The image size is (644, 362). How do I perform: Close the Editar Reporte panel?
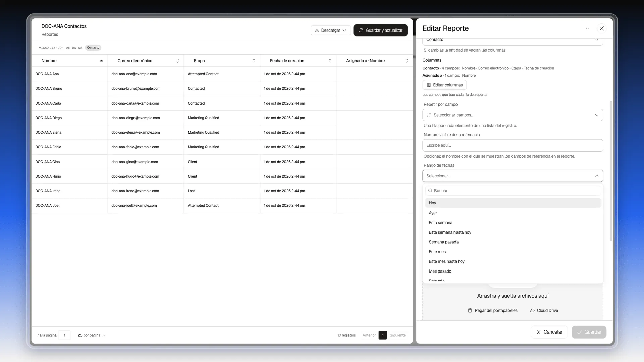coord(601,28)
